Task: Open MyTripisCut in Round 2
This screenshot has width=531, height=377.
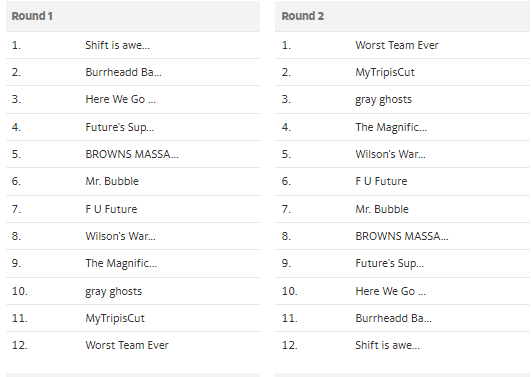Action: 385,72
